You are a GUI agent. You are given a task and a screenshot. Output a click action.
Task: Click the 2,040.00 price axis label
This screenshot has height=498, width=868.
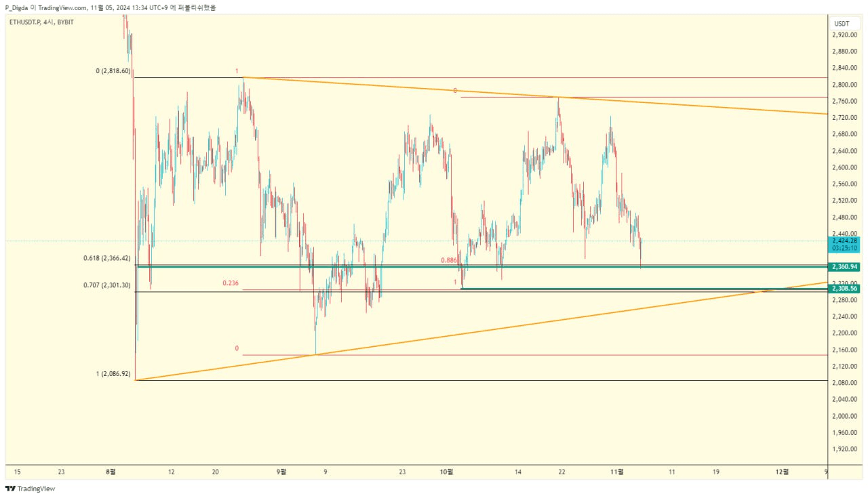tap(846, 399)
